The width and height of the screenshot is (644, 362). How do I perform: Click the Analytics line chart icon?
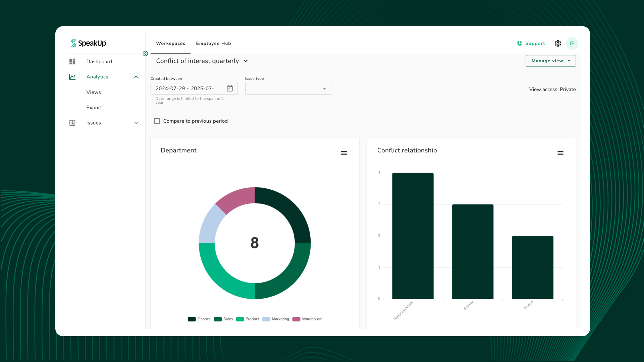pos(72,77)
